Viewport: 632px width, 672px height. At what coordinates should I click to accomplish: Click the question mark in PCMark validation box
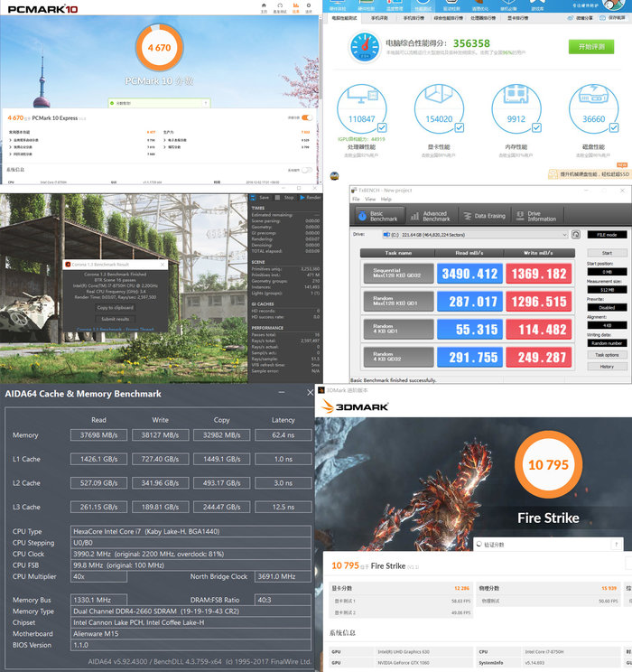[206, 103]
